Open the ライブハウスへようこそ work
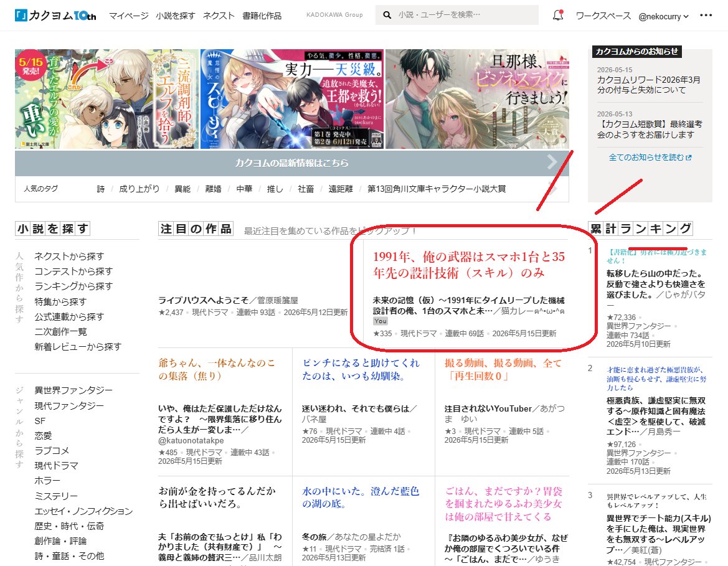 [203, 300]
